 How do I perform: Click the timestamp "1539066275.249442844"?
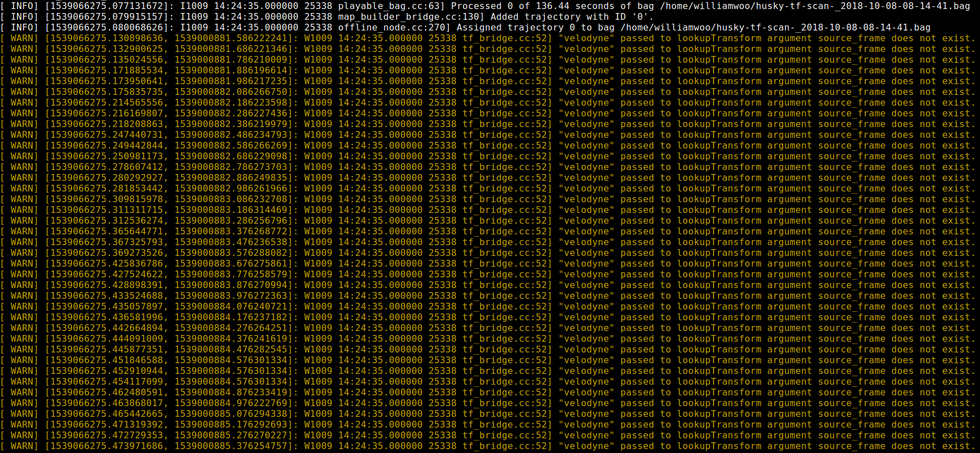coord(107,145)
